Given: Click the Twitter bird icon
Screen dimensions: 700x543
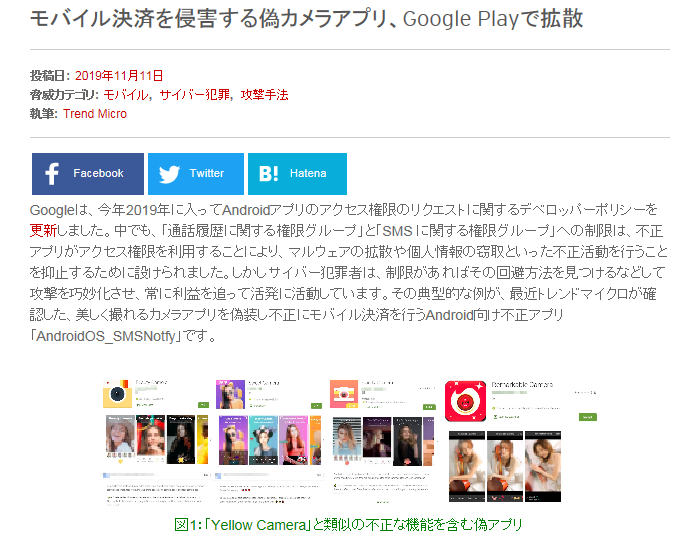Looking at the screenshot, I should [x=170, y=174].
